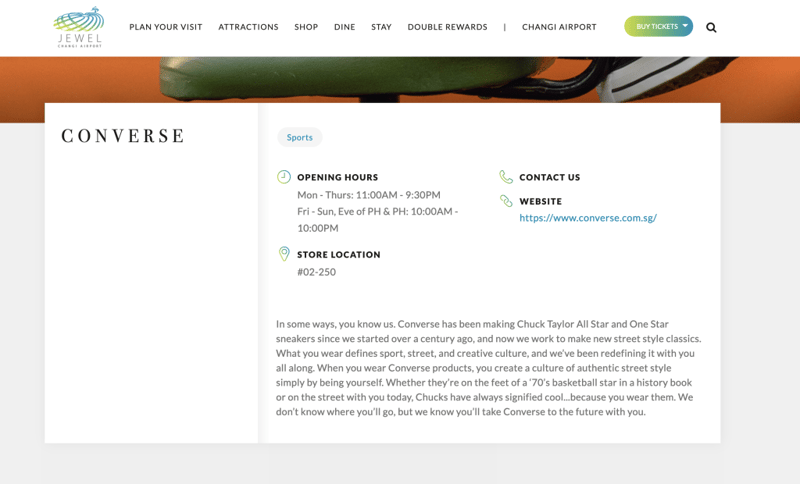The width and height of the screenshot is (800, 484).
Task: Click the Converse store title
Action: [x=123, y=136]
